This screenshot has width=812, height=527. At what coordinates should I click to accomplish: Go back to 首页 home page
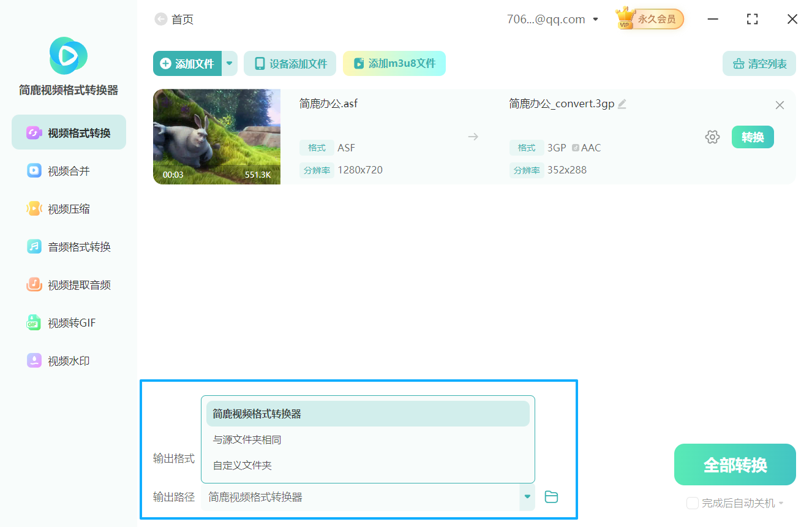click(175, 19)
